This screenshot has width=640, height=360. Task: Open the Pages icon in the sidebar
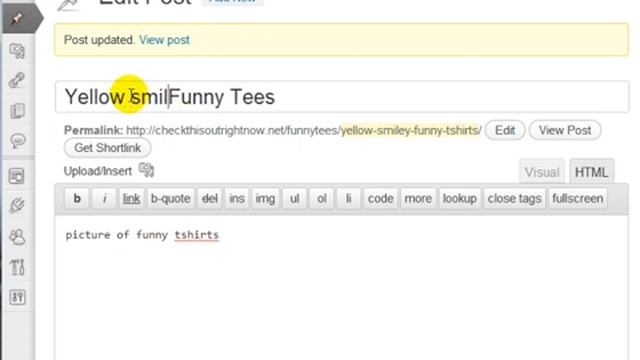(17, 111)
